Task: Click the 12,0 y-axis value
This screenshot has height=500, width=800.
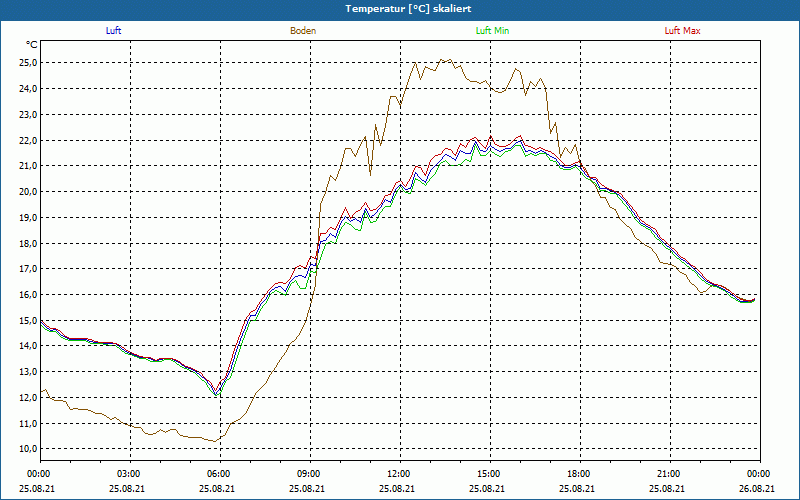Action: 29,397
